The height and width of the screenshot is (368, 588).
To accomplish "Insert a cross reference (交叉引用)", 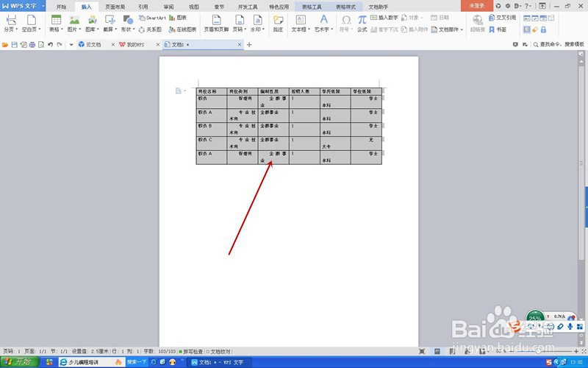I will pyautogui.click(x=503, y=18).
